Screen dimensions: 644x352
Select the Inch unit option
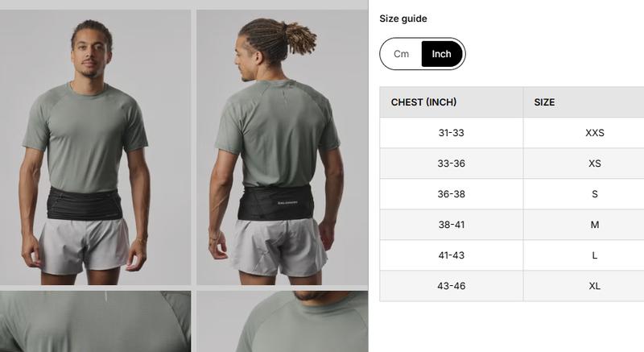pos(442,54)
